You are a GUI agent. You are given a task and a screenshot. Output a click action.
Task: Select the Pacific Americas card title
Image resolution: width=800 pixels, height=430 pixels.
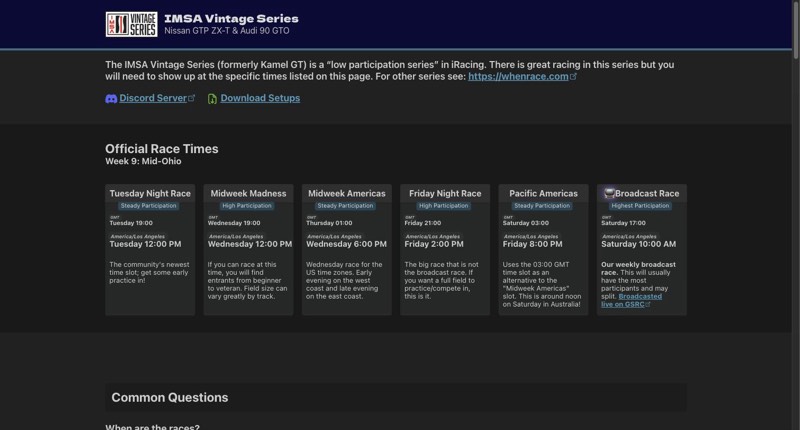pyautogui.click(x=543, y=193)
